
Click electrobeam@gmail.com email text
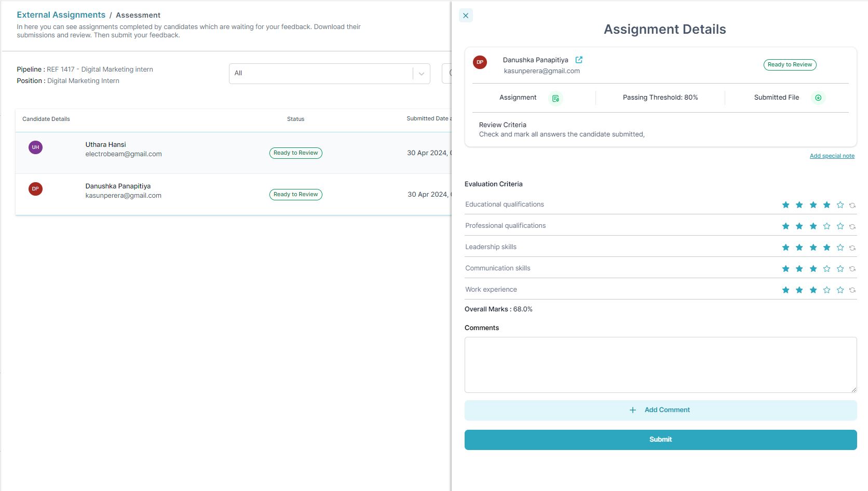tap(124, 154)
